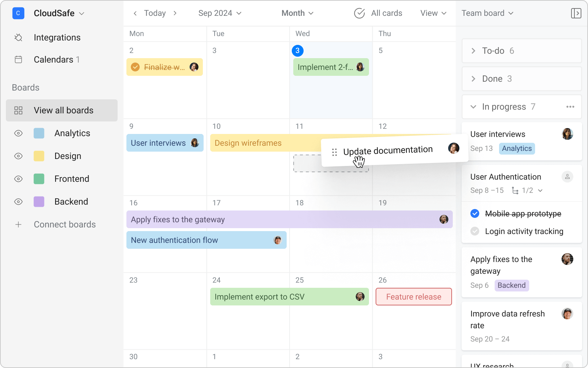This screenshot has height=368, width=588.
Task: Open the Sep 2024 month picker
Action: click(219, 13)
